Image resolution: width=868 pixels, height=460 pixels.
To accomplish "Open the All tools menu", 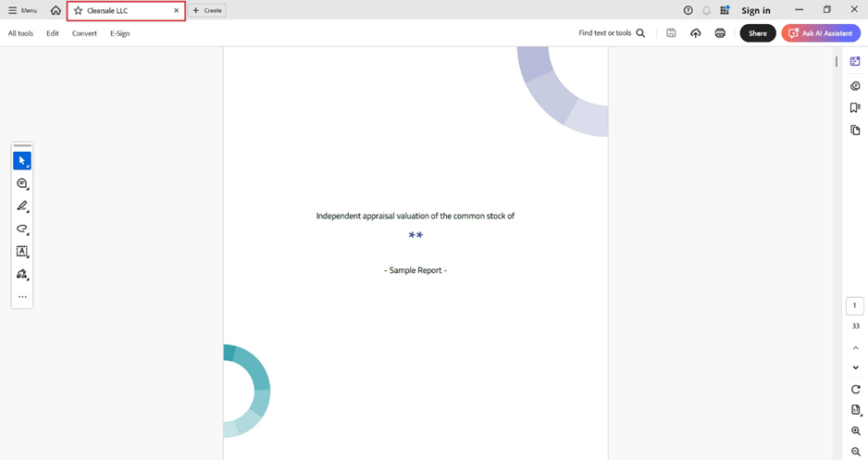I will pos(20,33).
